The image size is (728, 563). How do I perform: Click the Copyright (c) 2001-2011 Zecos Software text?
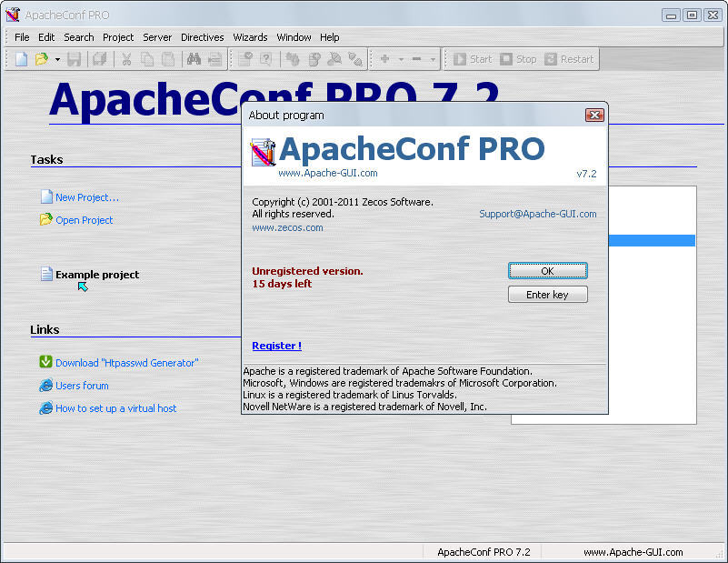coord(343,202)
